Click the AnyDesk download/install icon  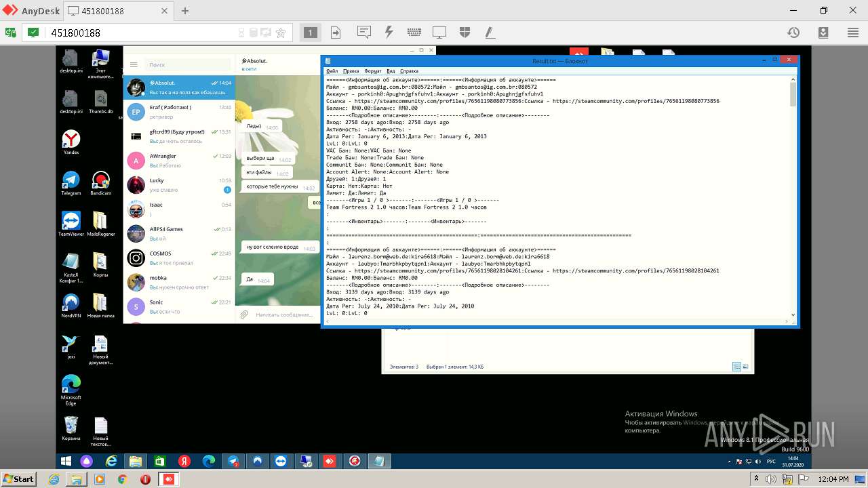[823, 33]
